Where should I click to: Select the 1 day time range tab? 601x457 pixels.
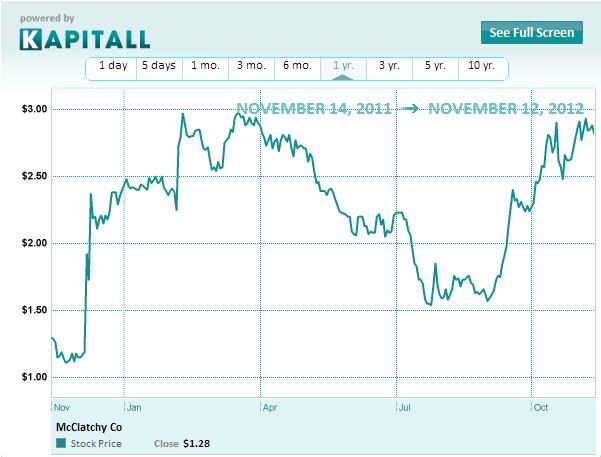pyautogui.click(x=112, y=66)
